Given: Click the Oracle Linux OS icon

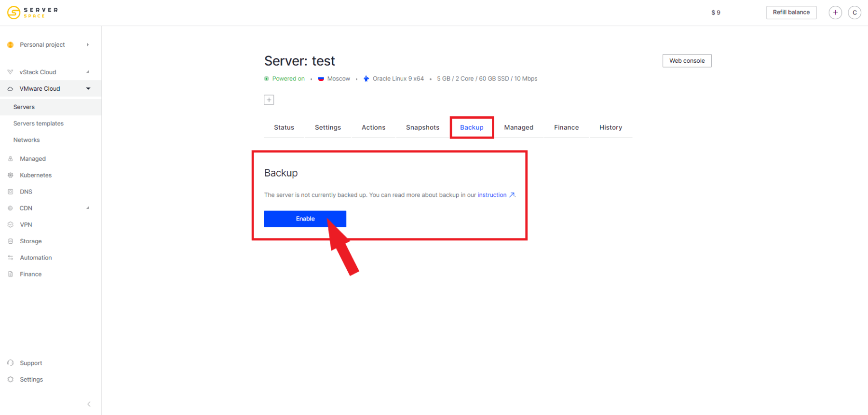Looking at the screenshot, I should pos(366,79).
